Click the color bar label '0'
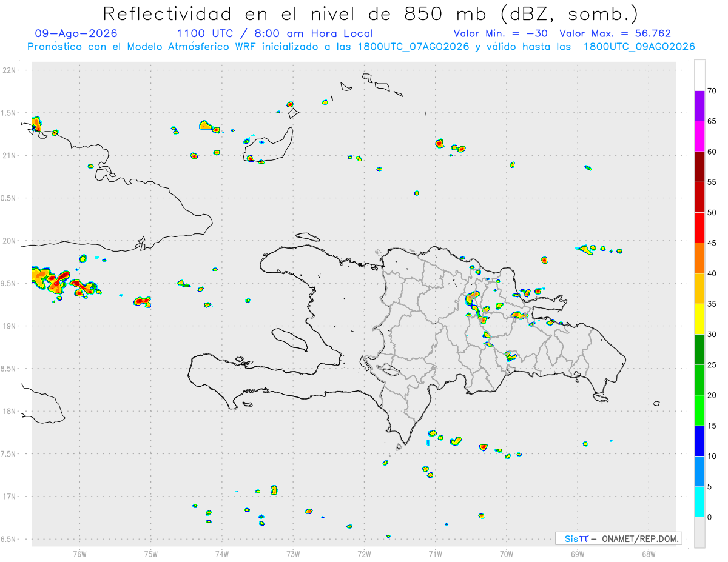 (709, 517)
